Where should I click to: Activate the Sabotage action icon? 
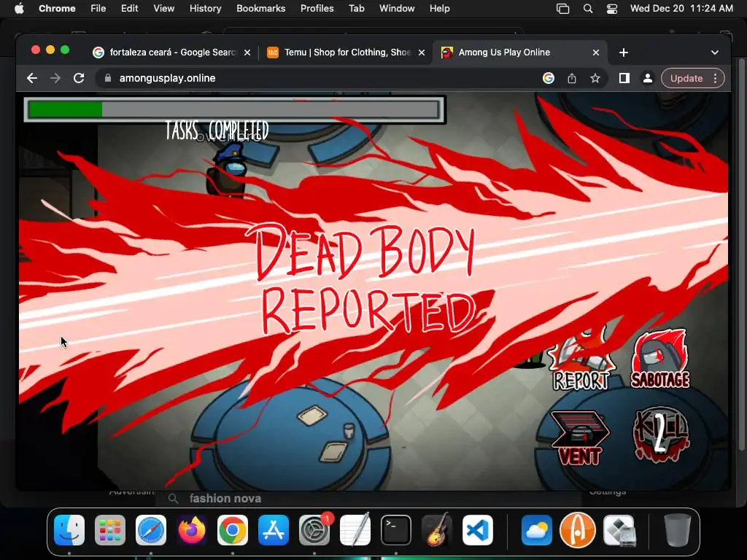point(659,359)
